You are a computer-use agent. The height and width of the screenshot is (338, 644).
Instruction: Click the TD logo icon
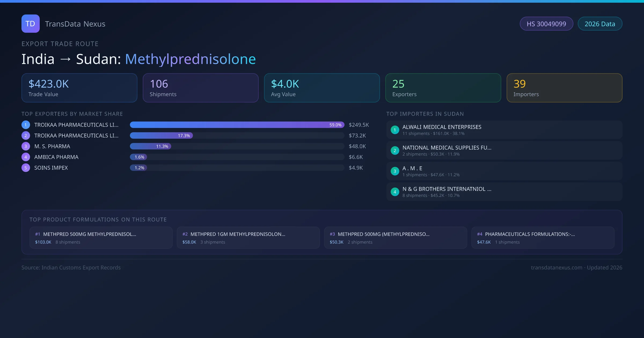(30, 24)
